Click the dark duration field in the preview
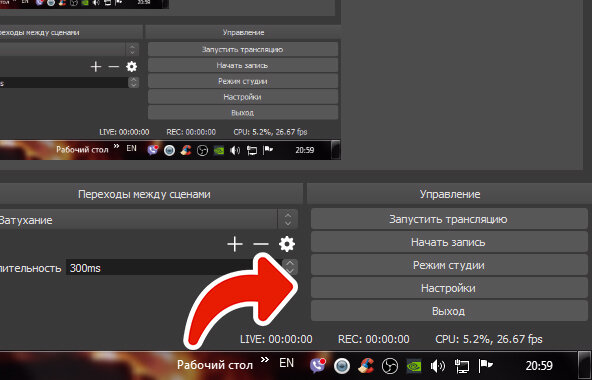 (x=64, y=83)
